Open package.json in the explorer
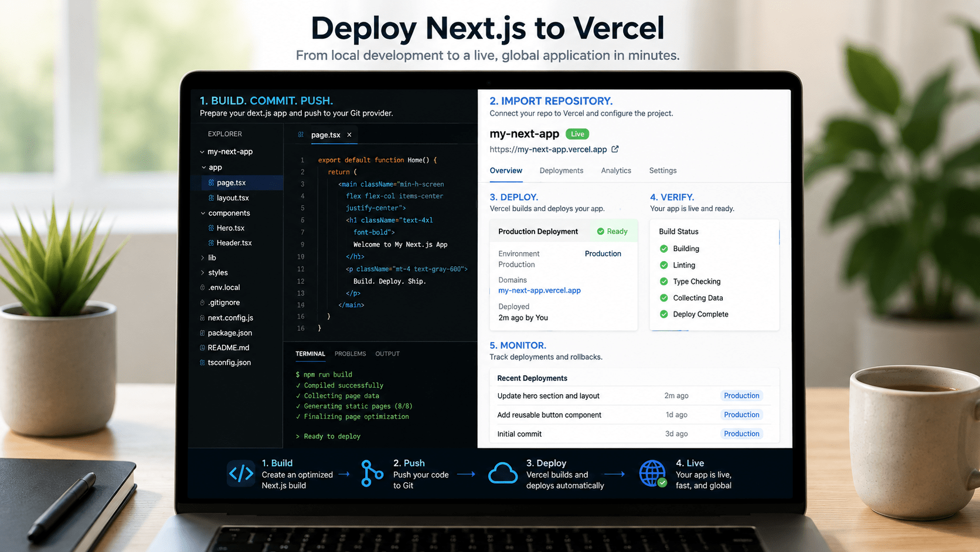The image size is (980, 552). [230, 333]
